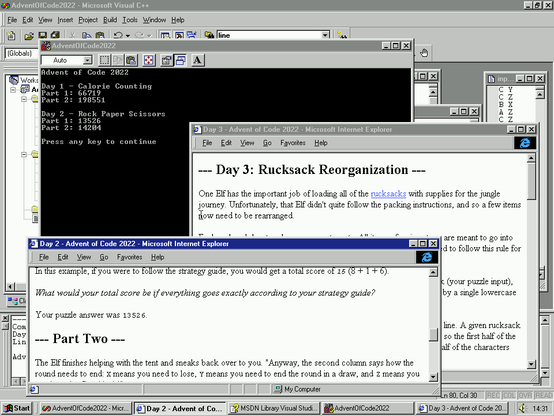Switch to the AdventOfCode2022 console taskbar button
554x416 pixels.
(368, 409)
